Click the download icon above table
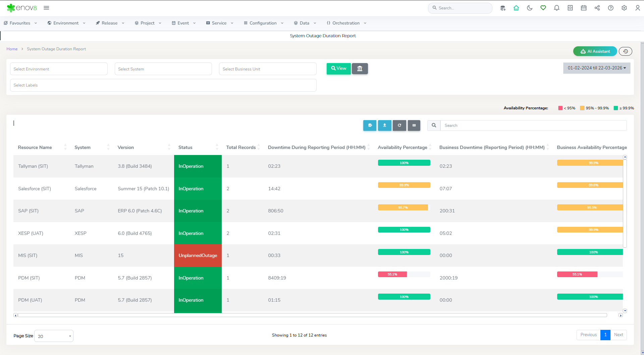This screenshot has width=644, height=355. 384,125
